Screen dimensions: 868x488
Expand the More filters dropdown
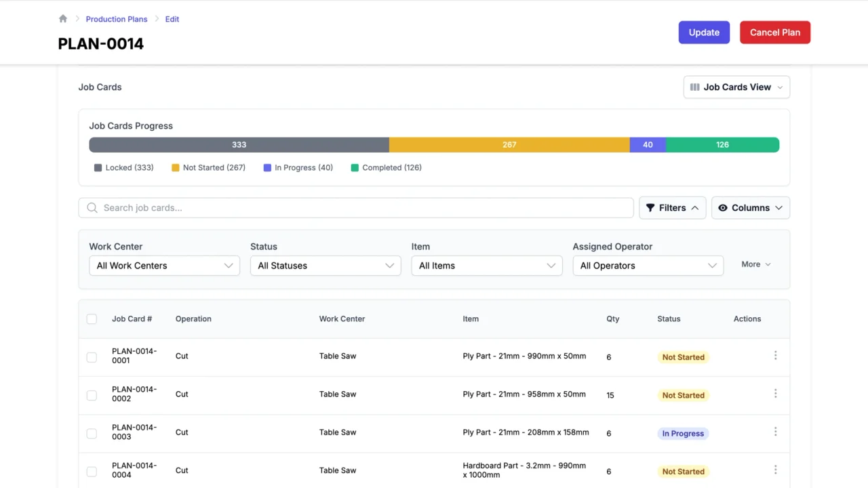755,264
